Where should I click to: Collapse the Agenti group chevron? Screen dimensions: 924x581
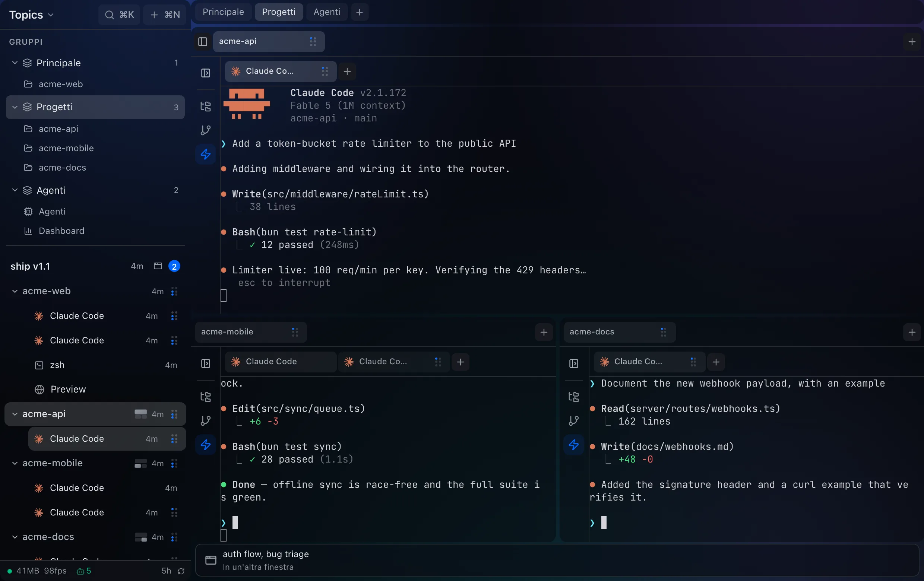[15, 190]
